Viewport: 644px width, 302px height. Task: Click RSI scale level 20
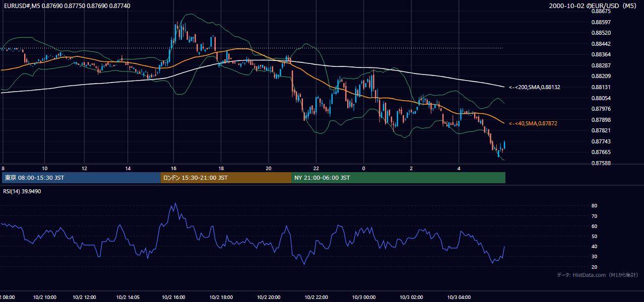[594, 267]
